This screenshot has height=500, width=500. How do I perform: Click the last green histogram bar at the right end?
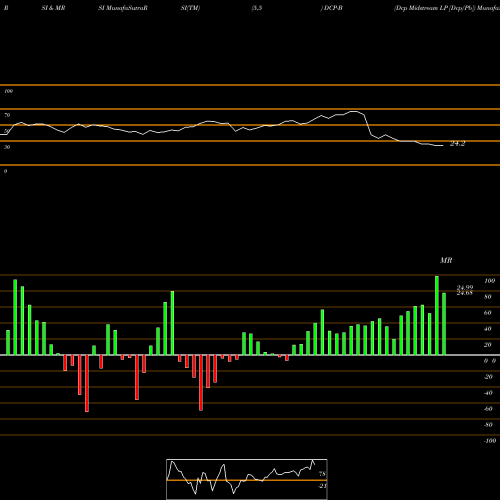click(444, 324)
